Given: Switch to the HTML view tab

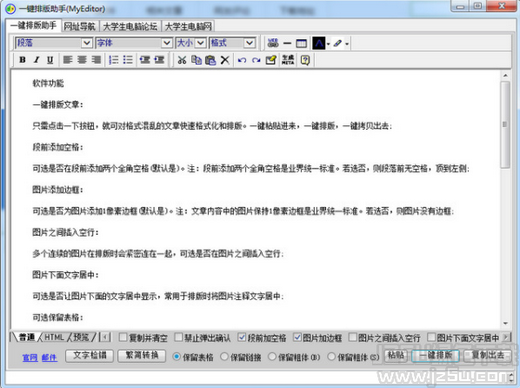Looking at the screenshot, I should 54,337.
